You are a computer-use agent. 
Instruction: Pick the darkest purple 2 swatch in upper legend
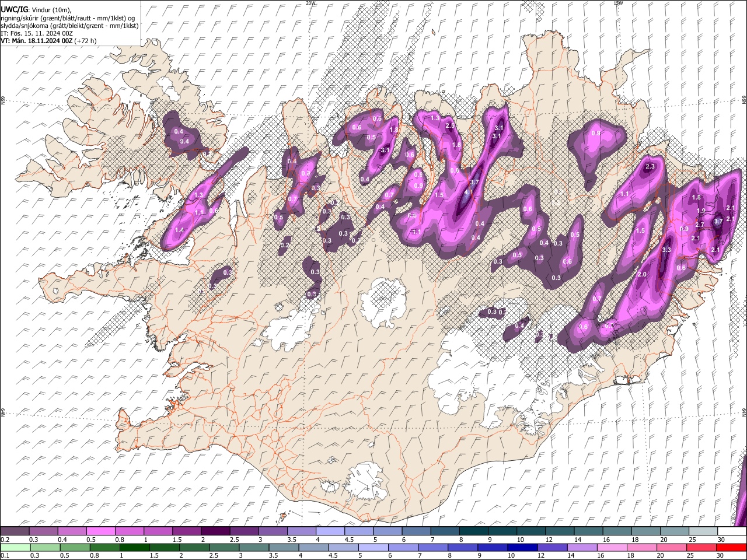click(215, 531)
